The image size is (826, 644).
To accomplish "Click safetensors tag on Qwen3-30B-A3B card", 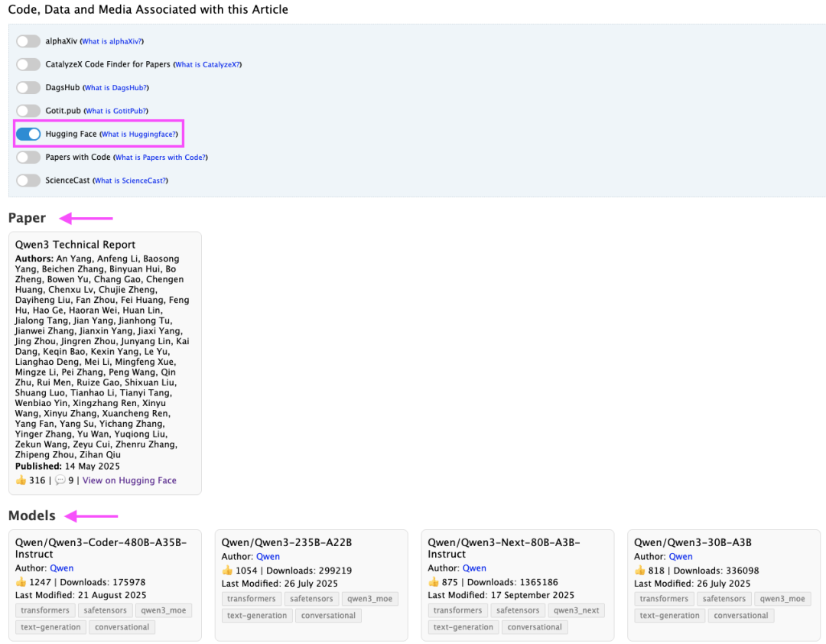I will 724,599.
